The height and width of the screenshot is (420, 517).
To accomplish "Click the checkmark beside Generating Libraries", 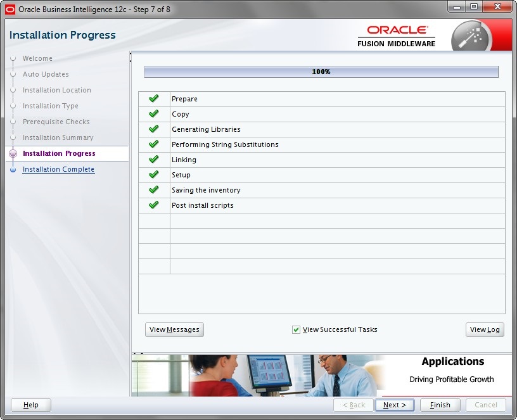I will tap(154, 129).
